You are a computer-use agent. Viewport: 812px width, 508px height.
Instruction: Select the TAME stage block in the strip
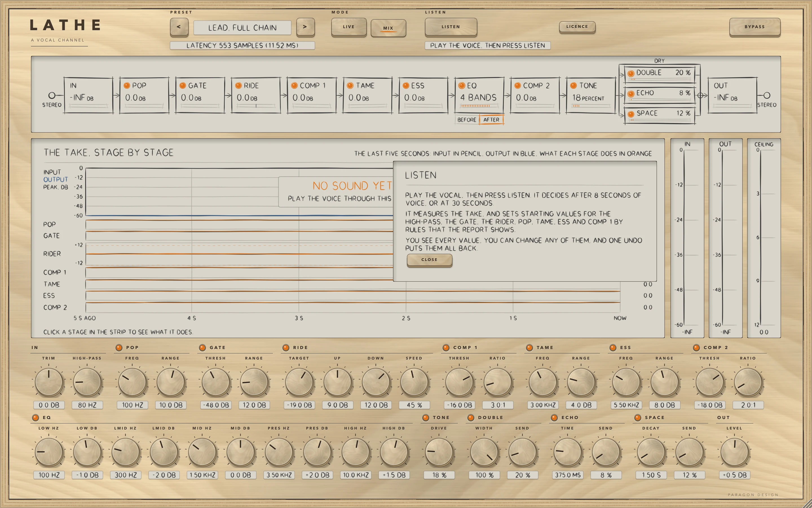(x=367, y=95)
